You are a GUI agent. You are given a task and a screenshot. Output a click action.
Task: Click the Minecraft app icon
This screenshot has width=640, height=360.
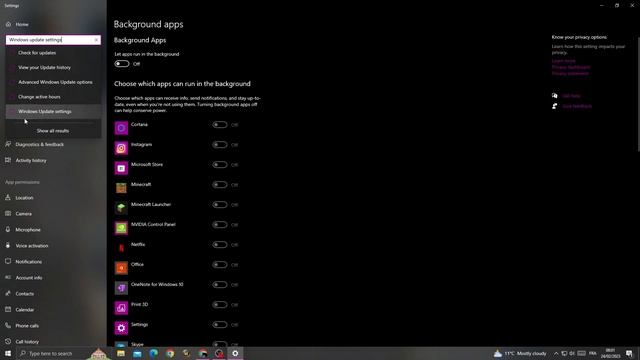[121, 188]
